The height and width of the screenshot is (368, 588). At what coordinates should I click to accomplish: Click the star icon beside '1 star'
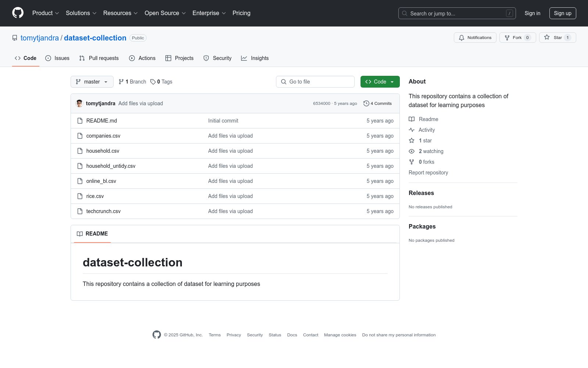412,141
